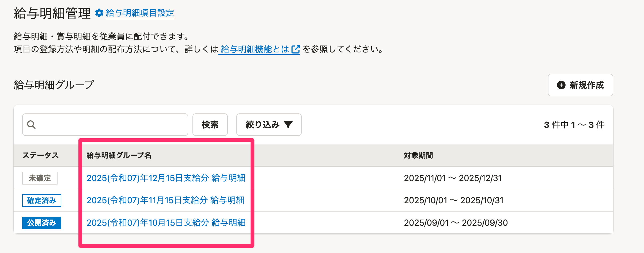Click the 未確定 status badge

click(40, 178)
